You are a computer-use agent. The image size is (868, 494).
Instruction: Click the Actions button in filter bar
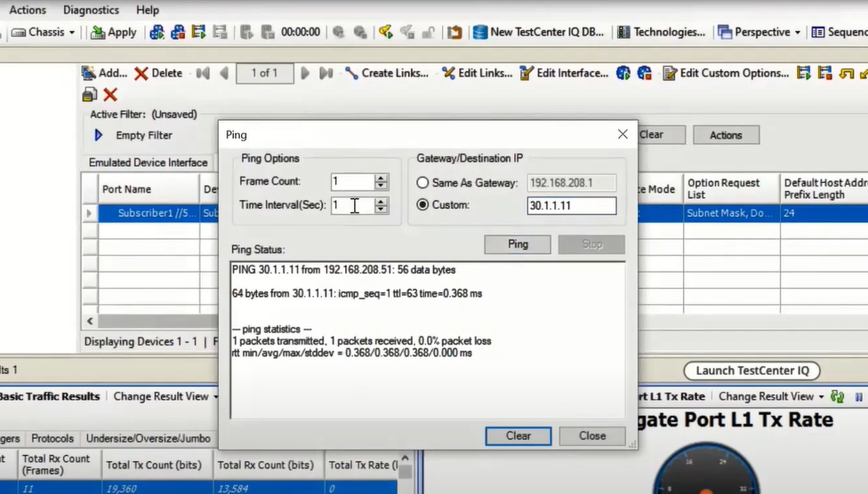[x=726, y=135]
